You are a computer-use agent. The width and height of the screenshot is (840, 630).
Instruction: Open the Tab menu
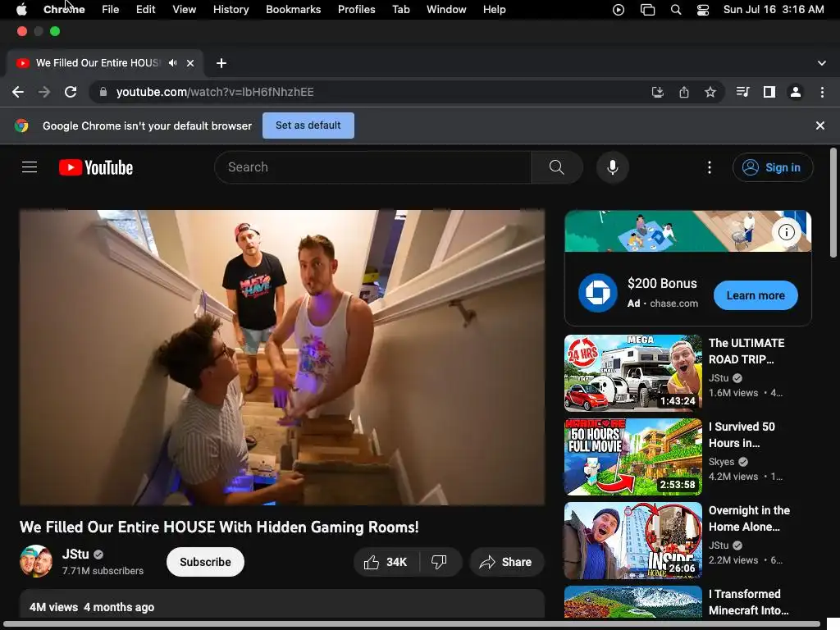pos(400,10)
